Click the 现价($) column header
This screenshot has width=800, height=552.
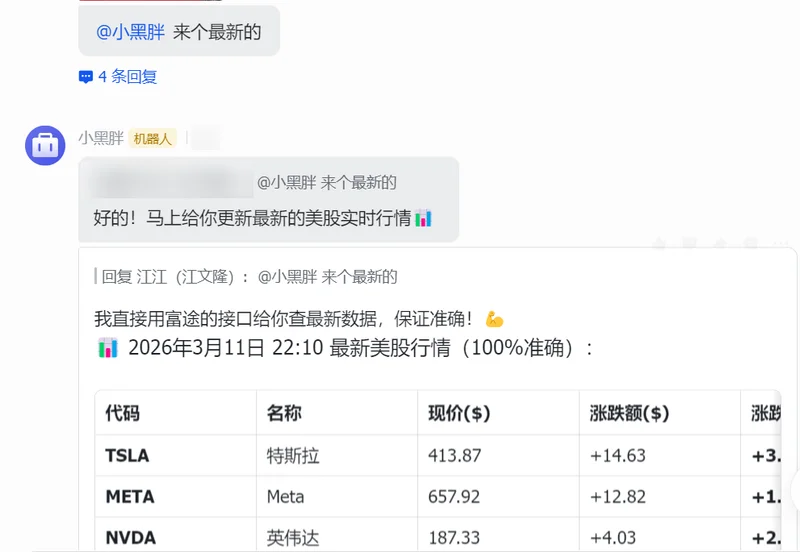click(x=459, y=413)
